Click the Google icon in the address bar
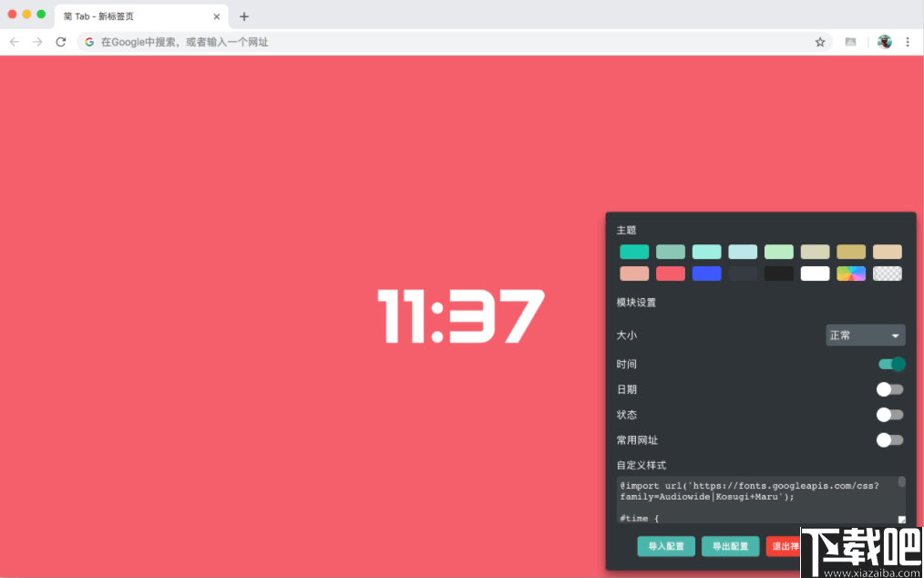Image resolution: width=924 pixels, height=578 pixels. (x=87, y=41)
